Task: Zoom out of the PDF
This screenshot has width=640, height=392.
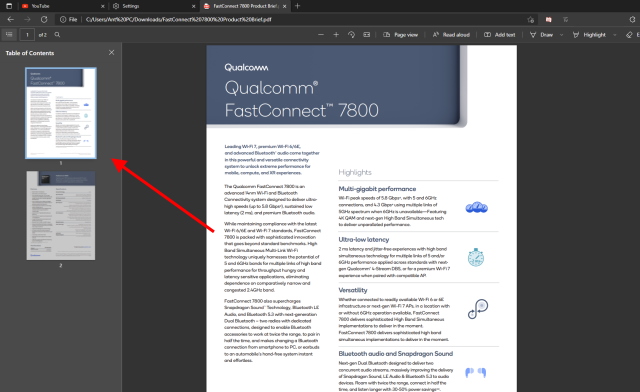Action: 321,35
